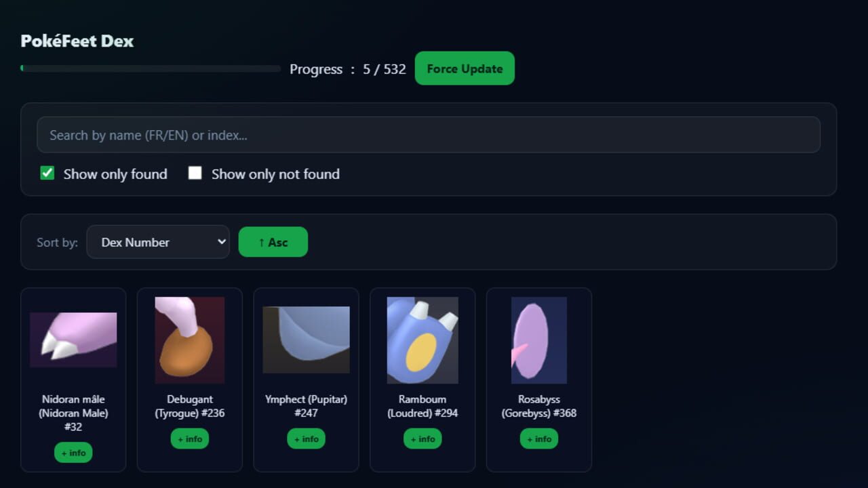
Task: Click the PokéFeet Dex title
Action: click(77, 41)
